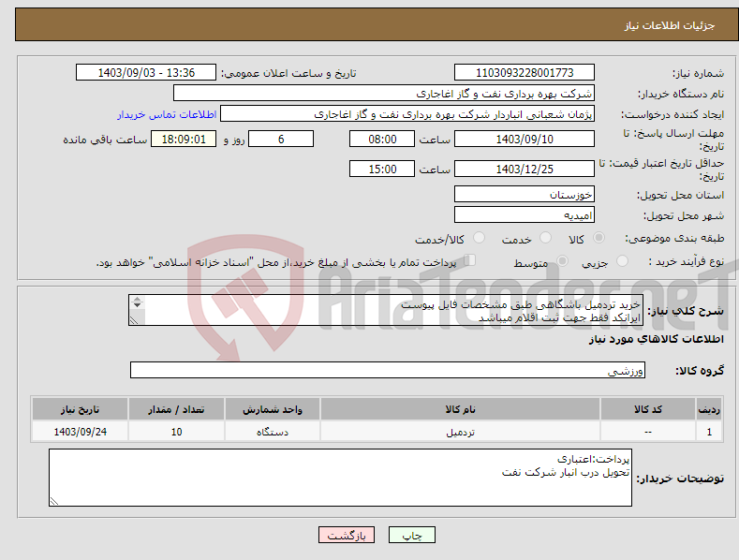
Task: Click the اطلاعات کالاهای مورد نیاز heading
Action: [656, 339]
